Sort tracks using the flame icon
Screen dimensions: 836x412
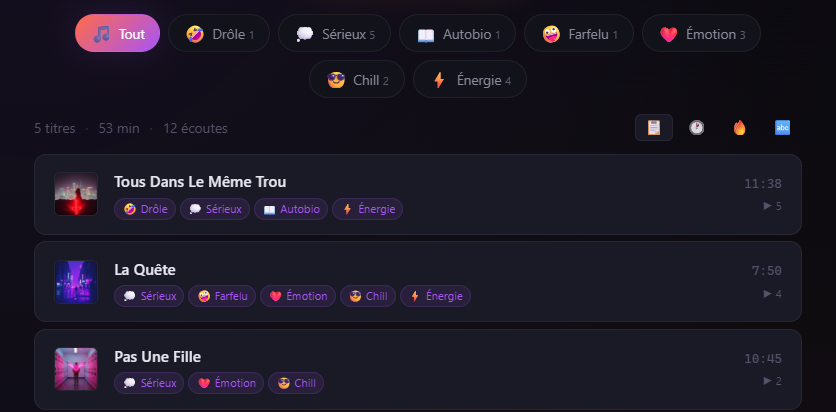pyautogui.click(x=740, y=128)
